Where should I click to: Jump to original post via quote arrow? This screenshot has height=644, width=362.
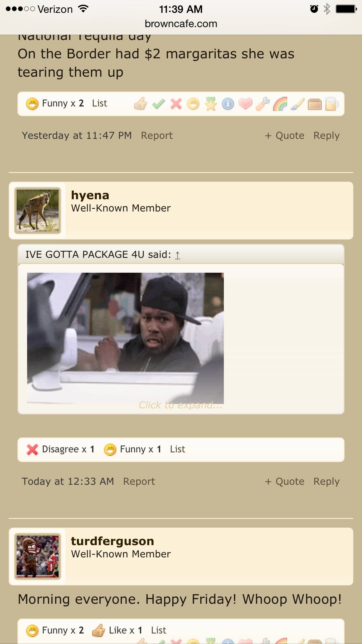click(178, 255)
